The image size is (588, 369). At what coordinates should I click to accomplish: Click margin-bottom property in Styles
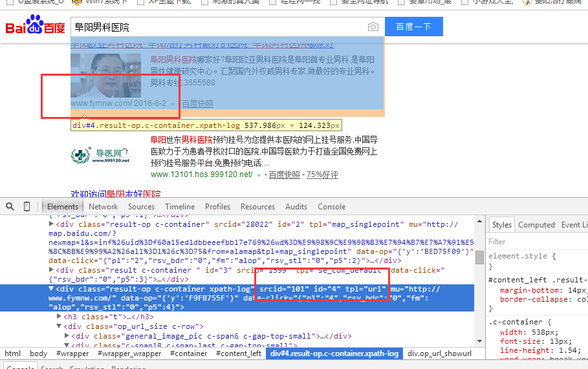[530, 290]
